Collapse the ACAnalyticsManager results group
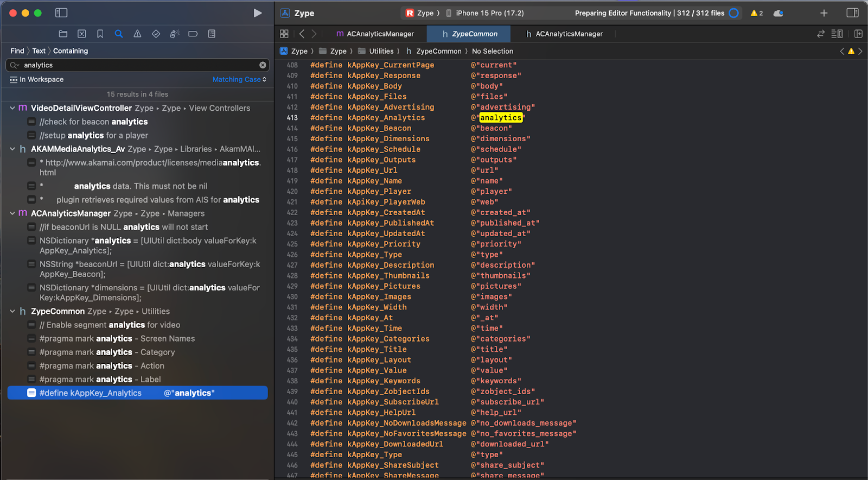The image size is (868, 480). 12,213
